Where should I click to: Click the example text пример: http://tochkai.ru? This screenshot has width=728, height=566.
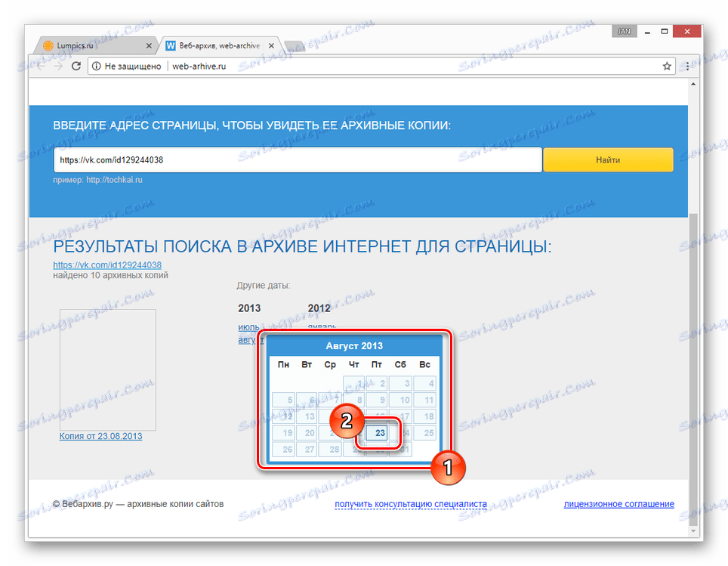(x=98, y=179)
